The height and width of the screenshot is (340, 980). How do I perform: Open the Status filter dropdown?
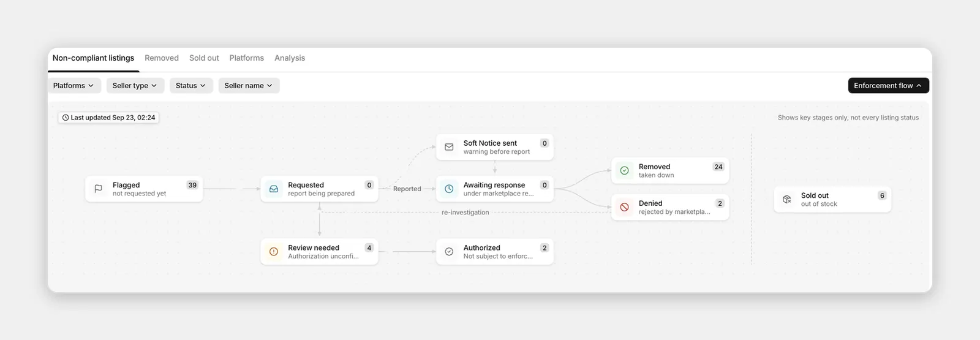(191, 86)
